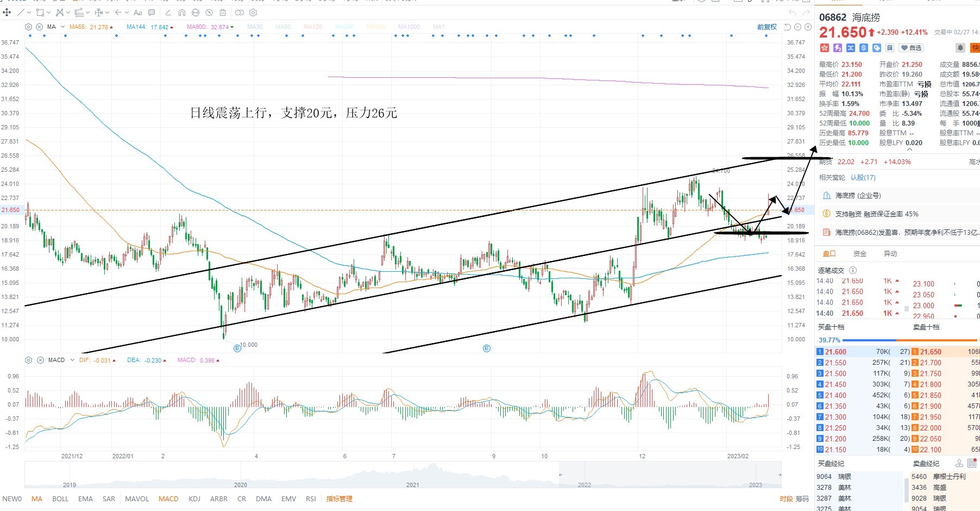This screenshot has height=511, width=980.
Task: Select the comment bubble note tool
Action: [152, 12]
